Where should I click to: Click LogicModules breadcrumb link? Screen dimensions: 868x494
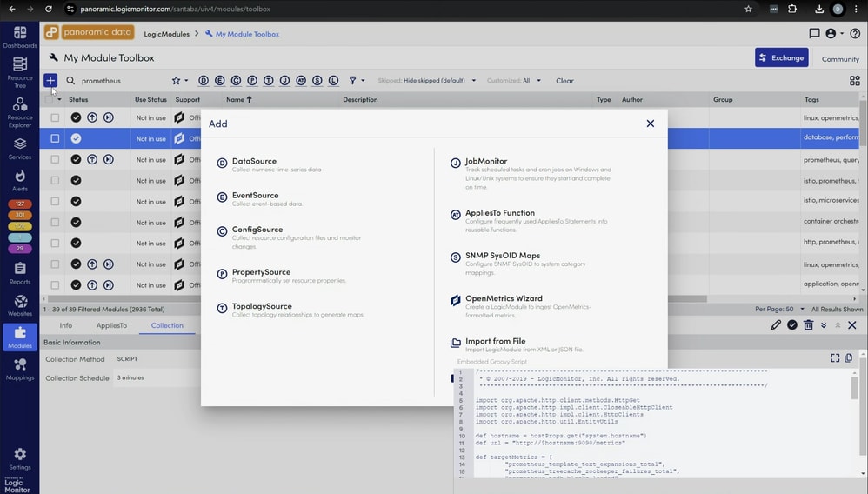tap(167, 34)
